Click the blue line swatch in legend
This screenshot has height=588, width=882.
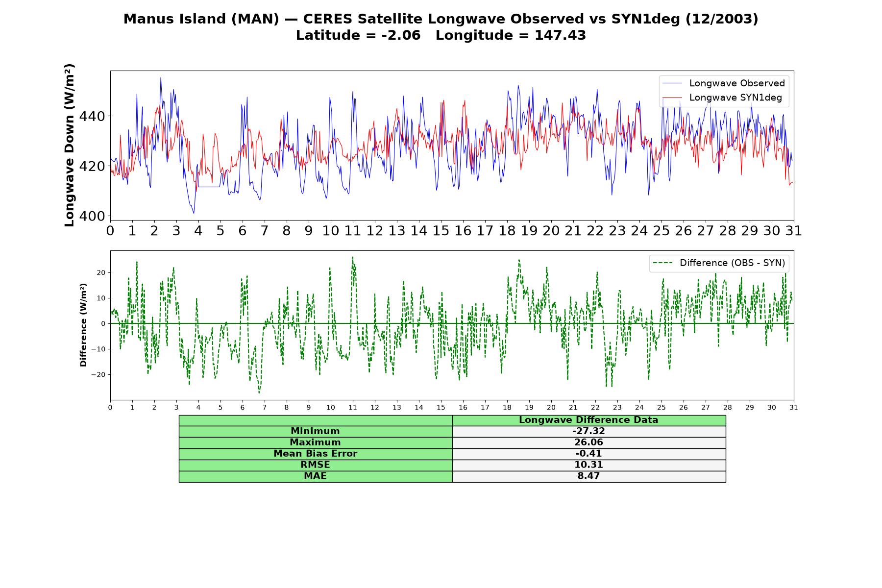point(672,83)
